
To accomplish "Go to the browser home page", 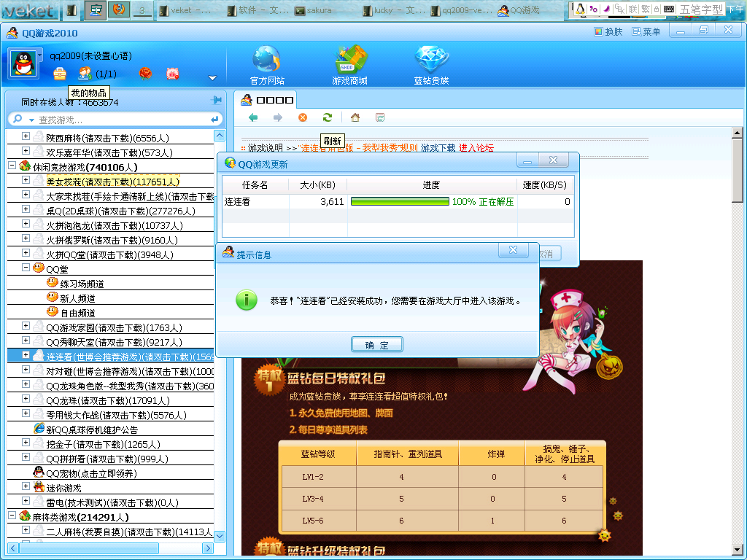I will pyautogui.click(x=355, y=117).
